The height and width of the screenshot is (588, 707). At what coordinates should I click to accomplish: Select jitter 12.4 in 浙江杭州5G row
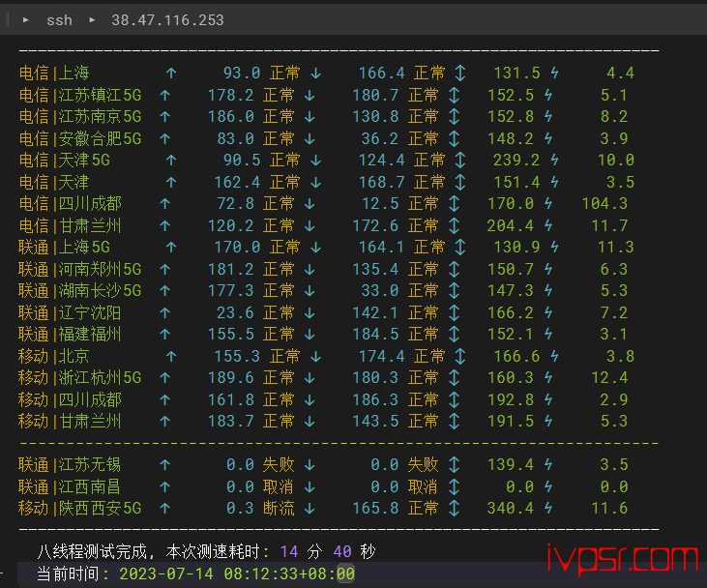[609, 378]
